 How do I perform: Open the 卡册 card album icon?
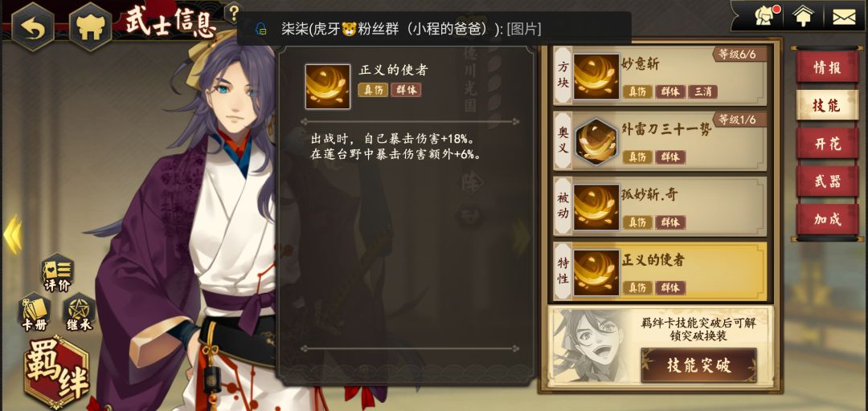tap(34, 312)
